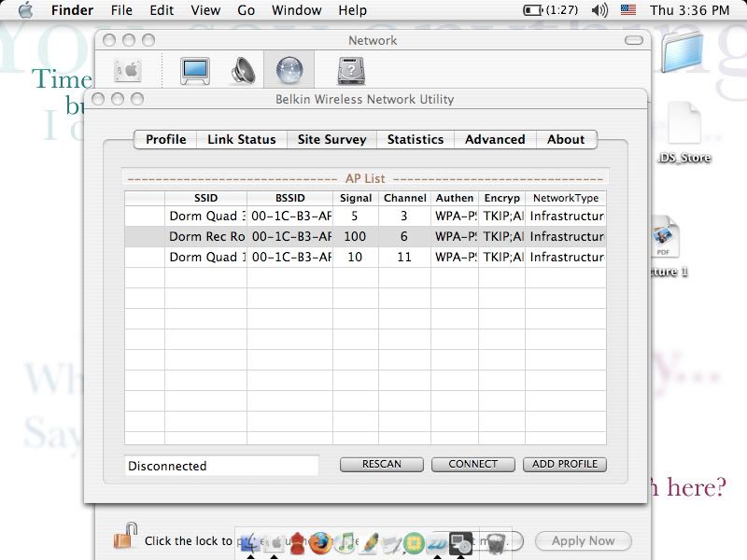The width and height of the screenshot is (747, 560).
Task: Open the Apple menu
Action: click(x=25, y=10)
